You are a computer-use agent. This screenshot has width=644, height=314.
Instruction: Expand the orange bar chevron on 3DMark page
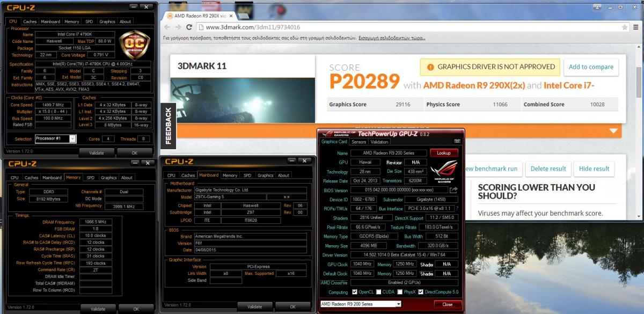[613, 130]
